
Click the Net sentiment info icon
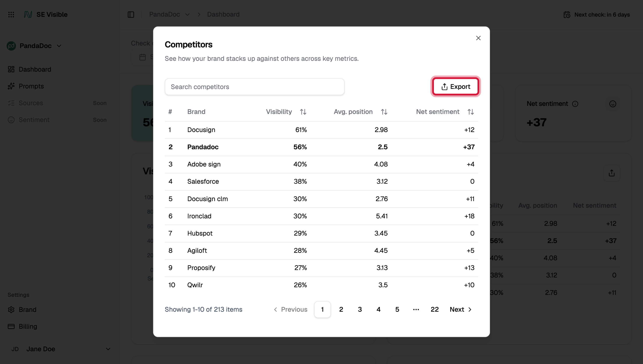click(x=575, y=104)
